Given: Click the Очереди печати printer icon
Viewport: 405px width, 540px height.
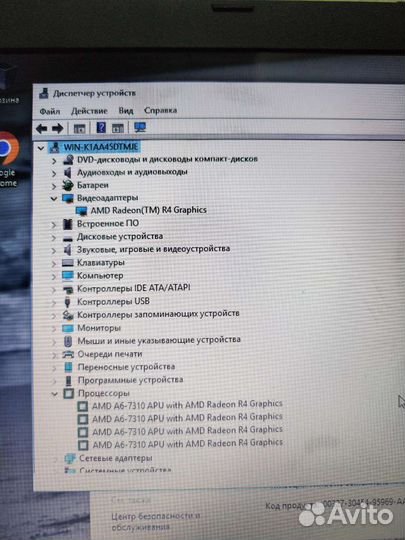Looking at the screenshot, I should 68,354.
